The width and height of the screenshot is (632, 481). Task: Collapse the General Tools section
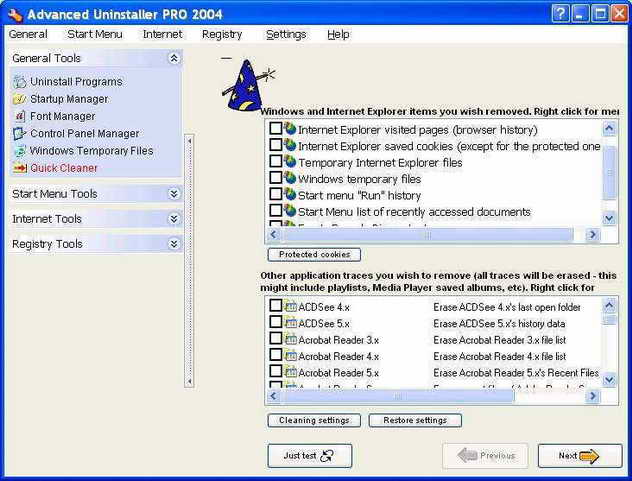(174, 59)
